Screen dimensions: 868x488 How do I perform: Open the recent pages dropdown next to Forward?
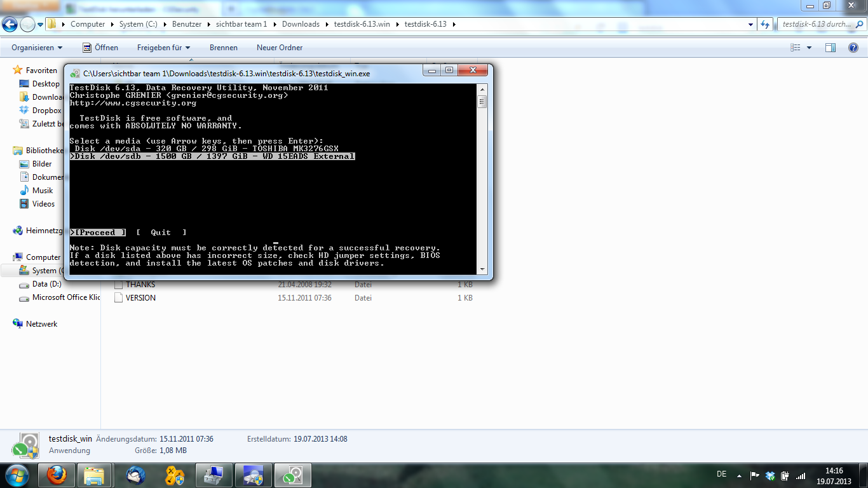point(40,25)
